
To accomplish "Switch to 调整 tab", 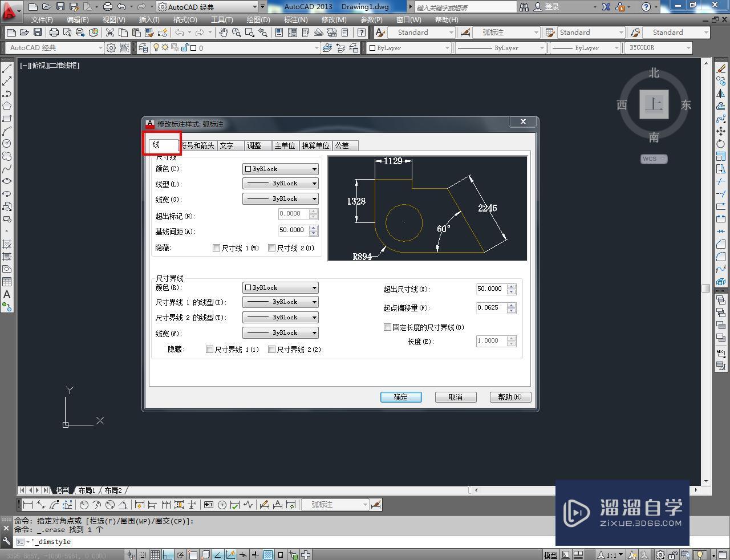I will (x=258, y=145).
